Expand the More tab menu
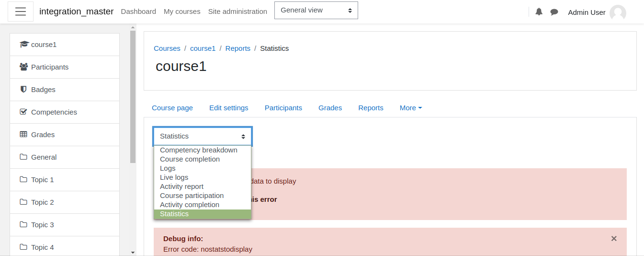Image resolution: width=644 pixels, height=256 pixels. pos(411,108)
